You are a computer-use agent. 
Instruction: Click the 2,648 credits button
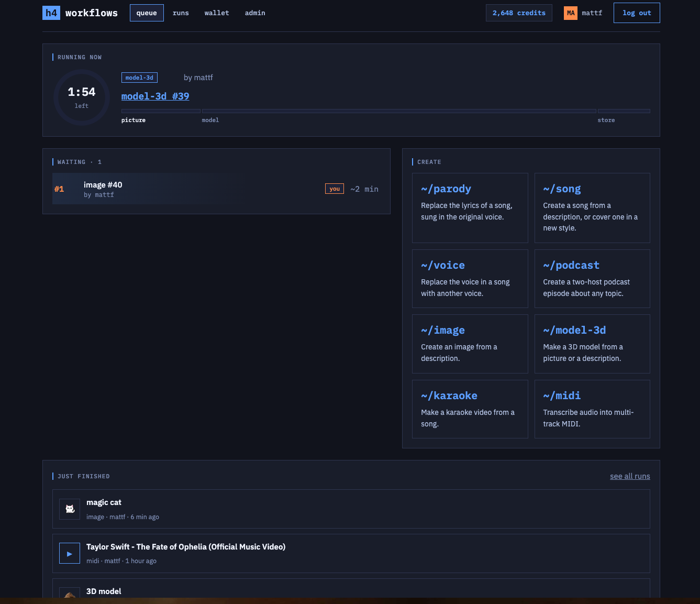[x=519, y=13]
